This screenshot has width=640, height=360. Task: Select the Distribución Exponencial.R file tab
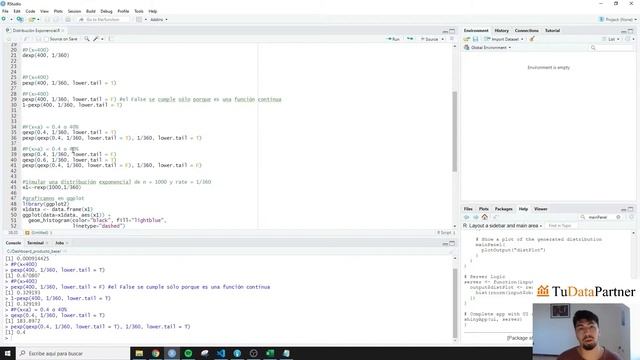(36, 31)
